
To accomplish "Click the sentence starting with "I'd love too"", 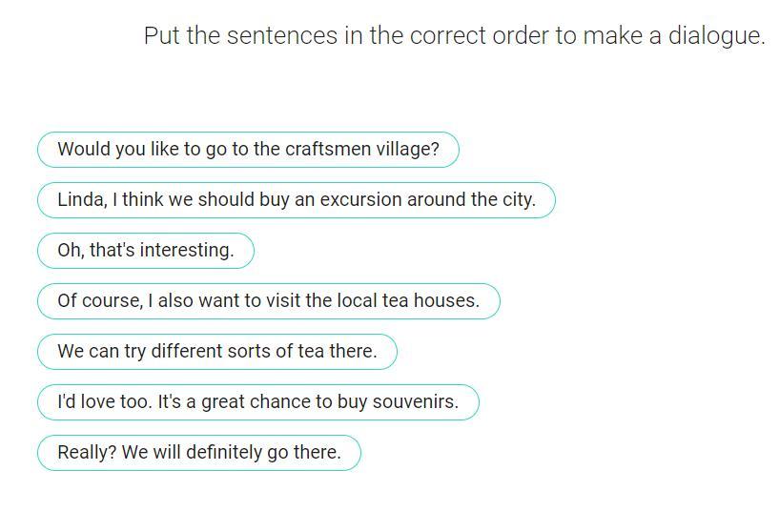I will coord(257,402).
